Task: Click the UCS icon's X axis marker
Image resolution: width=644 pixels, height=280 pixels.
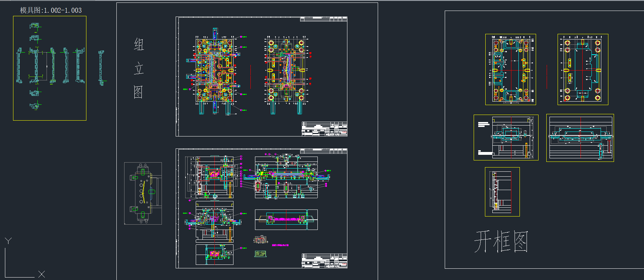Action: (x=42, y=274)
